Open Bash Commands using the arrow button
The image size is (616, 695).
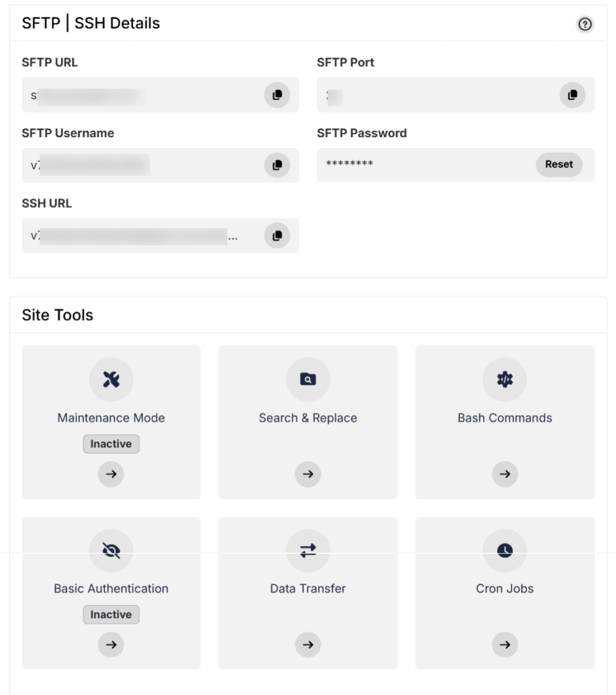[x=504, y=474]
